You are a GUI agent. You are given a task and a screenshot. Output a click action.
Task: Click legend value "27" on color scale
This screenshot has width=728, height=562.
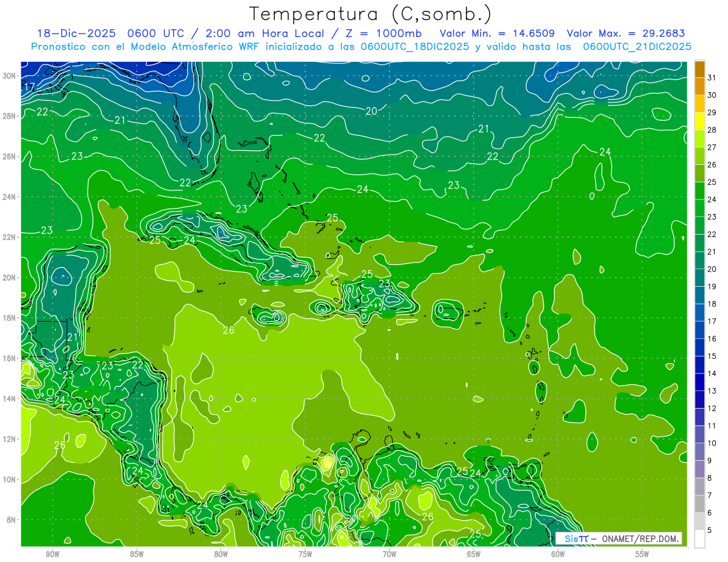(x=712, y=147)
